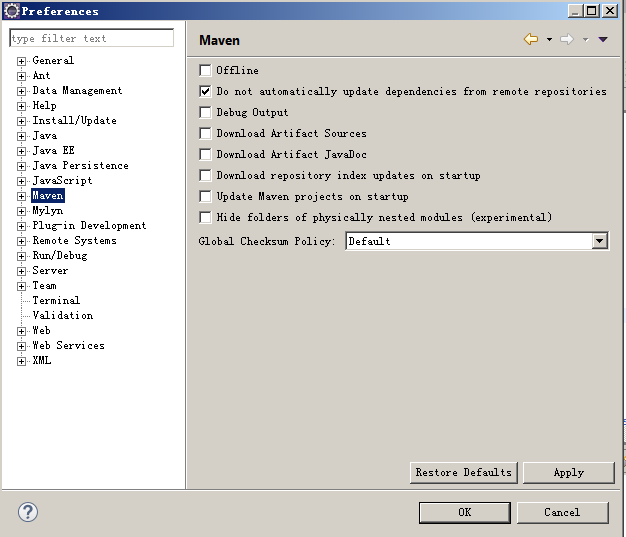Focus the type filter text field
This screenshot has height=537, width=626.
pos(91,38)
